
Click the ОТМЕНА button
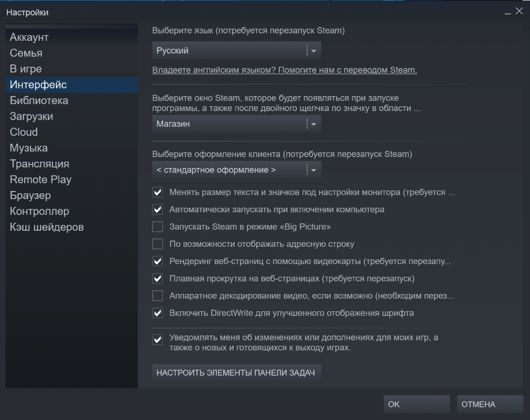click(x=490, y=404)
